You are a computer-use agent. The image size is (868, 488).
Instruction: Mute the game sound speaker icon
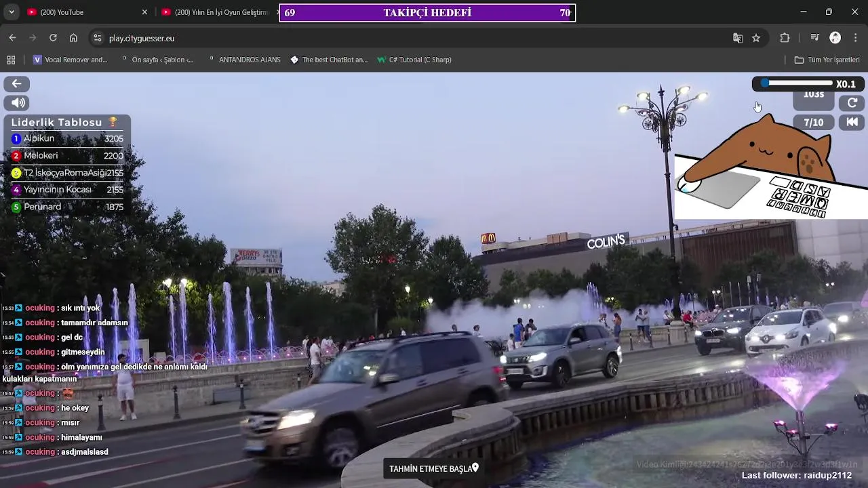pyautogui.click(x=16, y=103)
